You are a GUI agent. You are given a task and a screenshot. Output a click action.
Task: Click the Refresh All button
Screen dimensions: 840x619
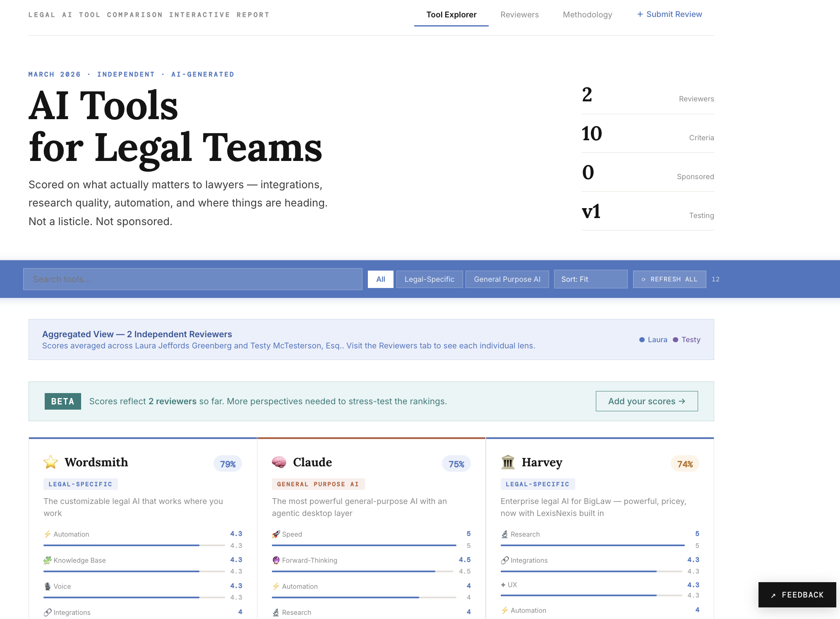[x=669, y=279]
